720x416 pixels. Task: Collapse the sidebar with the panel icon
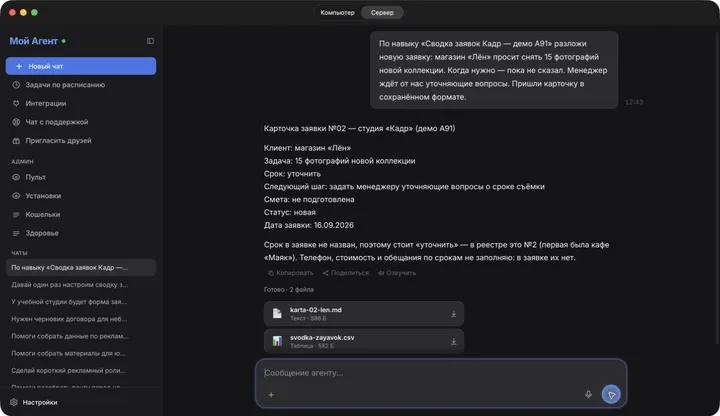[x=150, y=41]
